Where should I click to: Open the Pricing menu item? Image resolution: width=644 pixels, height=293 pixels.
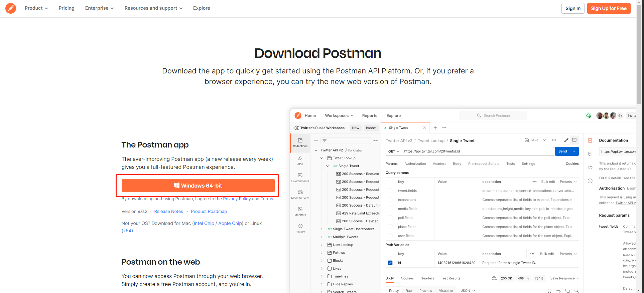coord(67,8)
